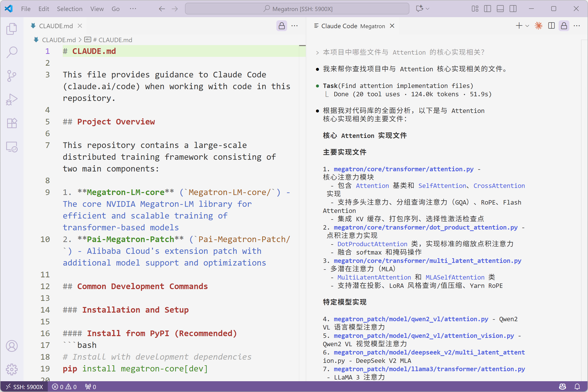The image size is (588, 392).
Task: Click the VS Code logo icon
Action: click(9, 9)
